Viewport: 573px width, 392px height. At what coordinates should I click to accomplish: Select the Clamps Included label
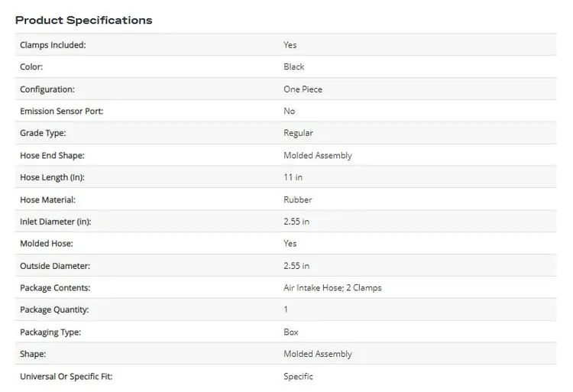point(53,45)
